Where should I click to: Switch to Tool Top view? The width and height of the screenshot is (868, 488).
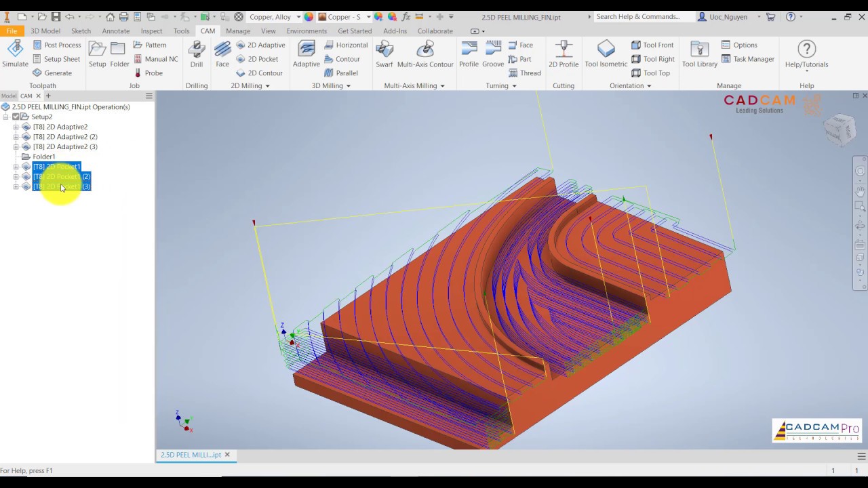(650, 73)
